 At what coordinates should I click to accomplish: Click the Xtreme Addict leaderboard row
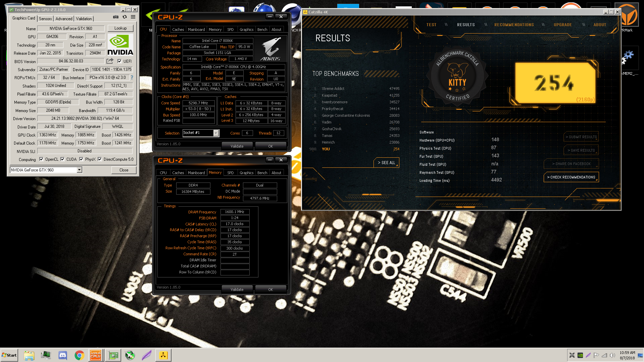[x=356, y=89]
